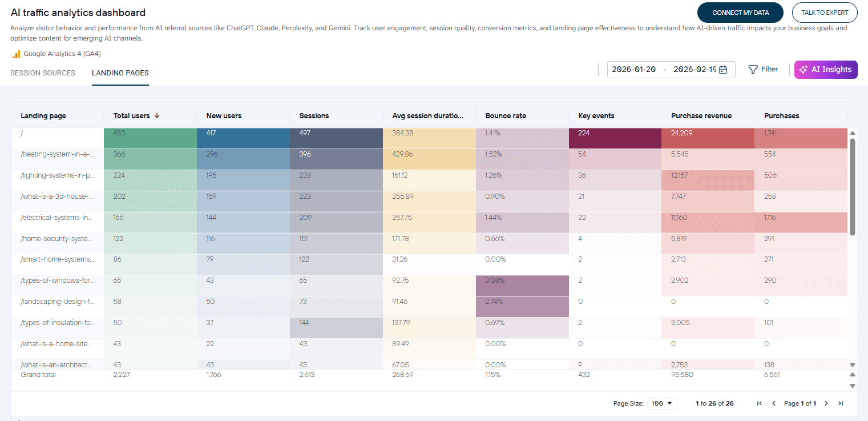
Task: Toggle sorting on the Purchase revenue column
Action: click(701, 115)
